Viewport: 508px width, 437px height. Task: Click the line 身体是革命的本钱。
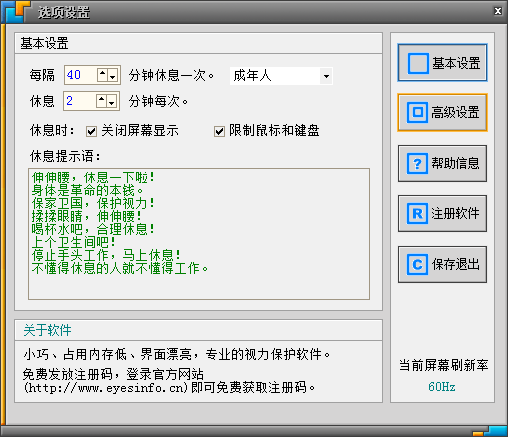tap(87, 191)
